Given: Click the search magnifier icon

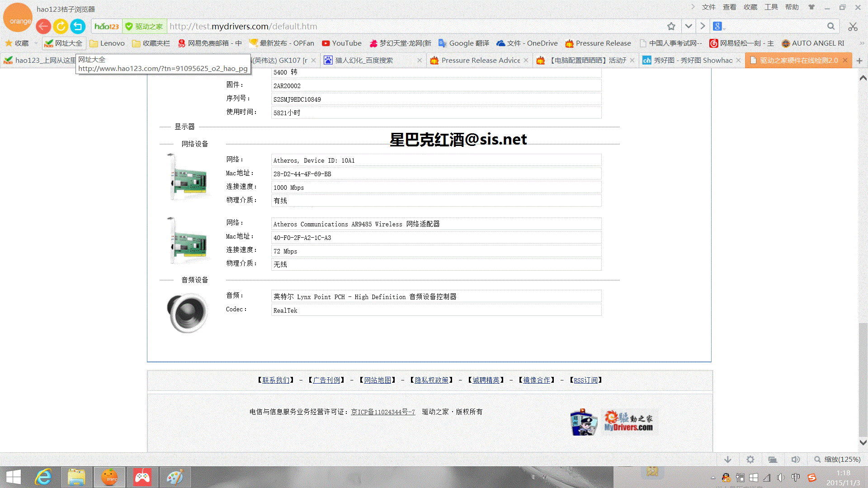Looking at the screenshot, I should pos(831,26).
